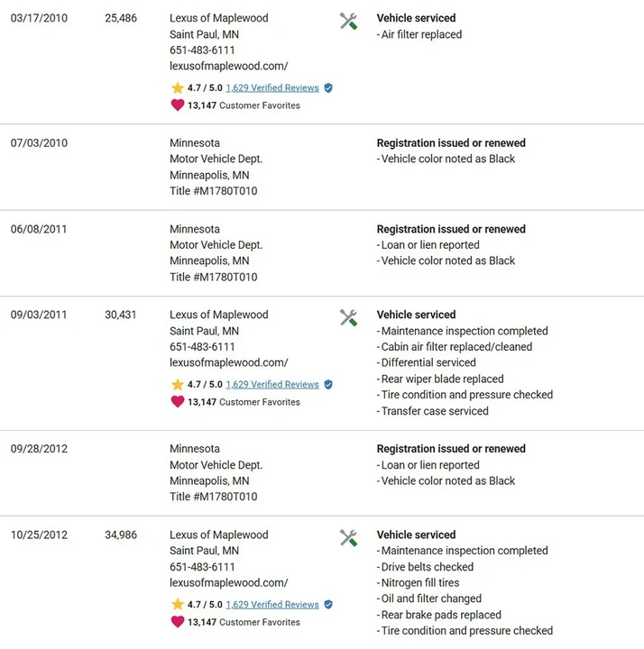Visit lexusofmaplewood.com in the 03/17/2010 record
This screenshot has width=644, height=649.
click(x=228, y=66)
